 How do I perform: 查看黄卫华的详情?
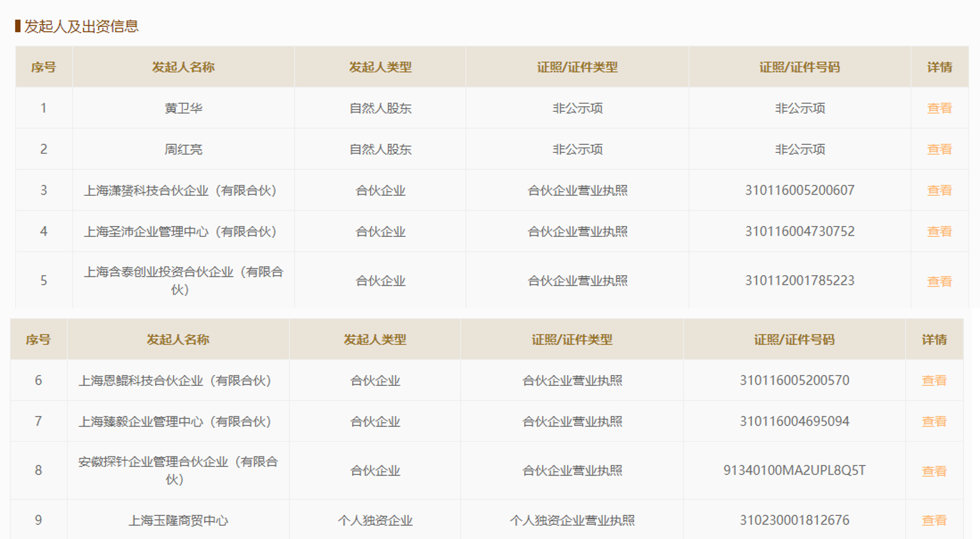coord(939,108)
